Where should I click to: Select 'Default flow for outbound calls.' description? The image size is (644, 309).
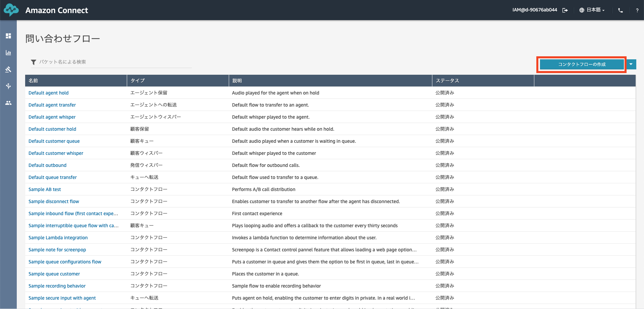(x=266, y=165)
